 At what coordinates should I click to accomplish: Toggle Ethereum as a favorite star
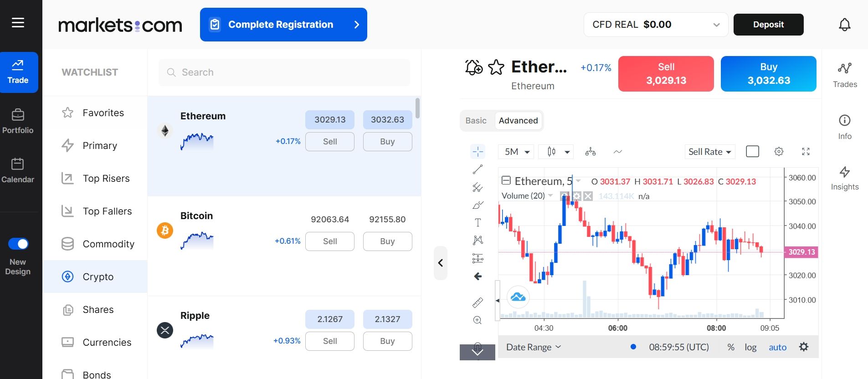[495, 67]
